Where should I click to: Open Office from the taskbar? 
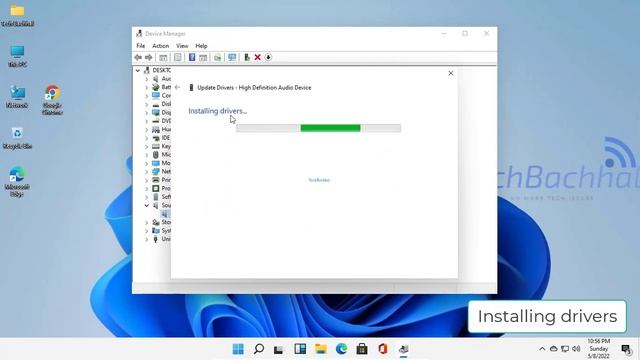[382, 349]
